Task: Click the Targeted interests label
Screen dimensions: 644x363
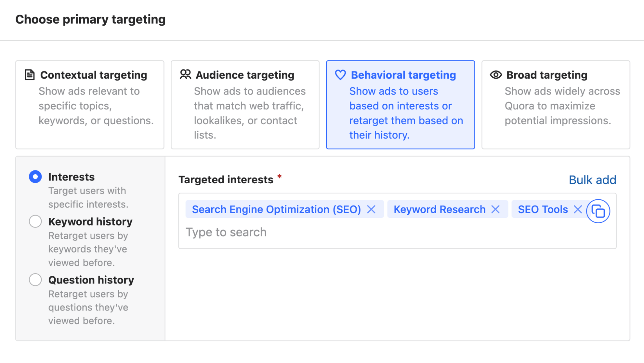Action: tap(226, 179)
